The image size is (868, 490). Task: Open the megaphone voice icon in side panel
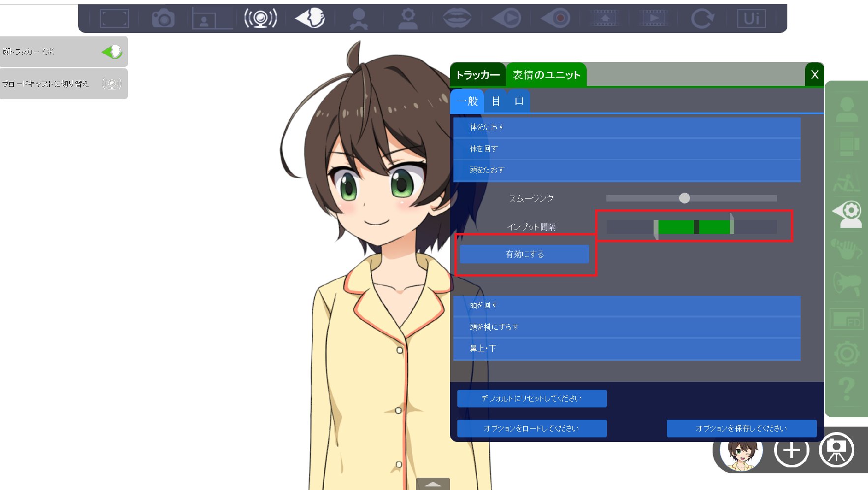tap(847, 284)
